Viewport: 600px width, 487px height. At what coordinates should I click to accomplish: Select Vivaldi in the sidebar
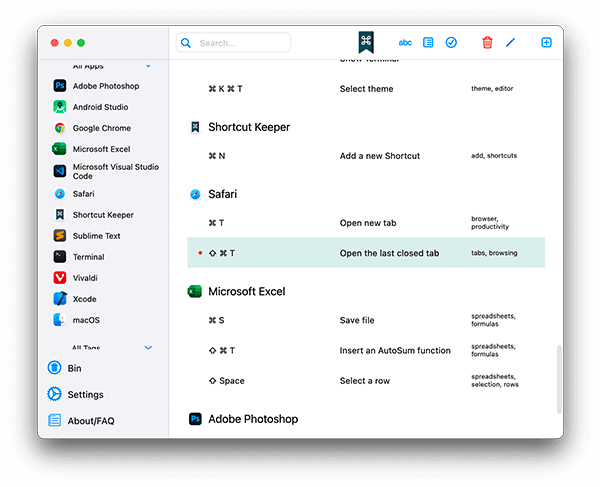(x=85, y=278)
